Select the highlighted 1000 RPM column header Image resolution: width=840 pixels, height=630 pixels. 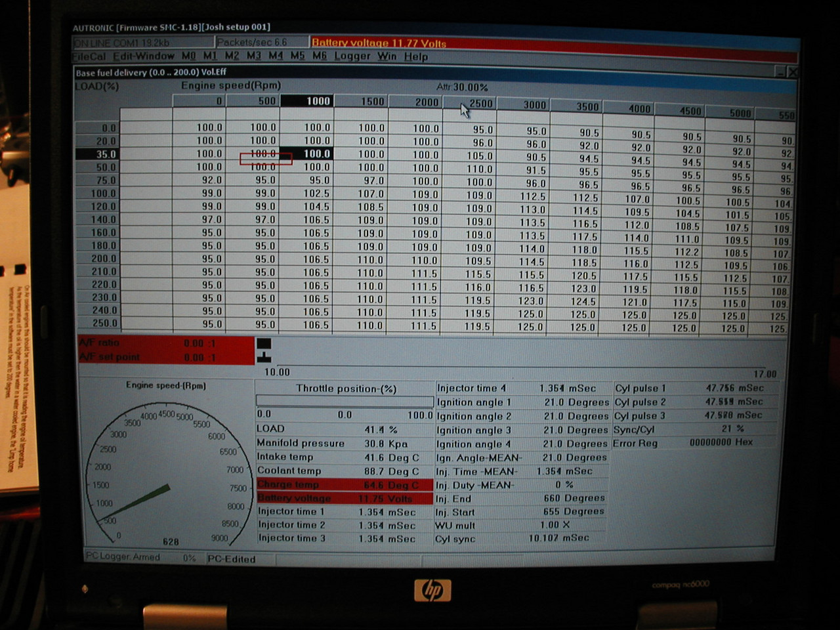(318, 101)
